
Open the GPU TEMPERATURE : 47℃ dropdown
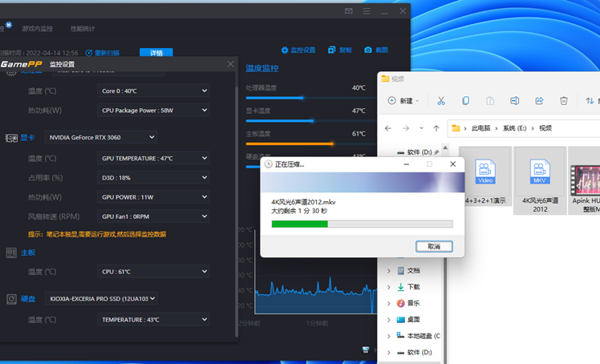pos(153,158)
